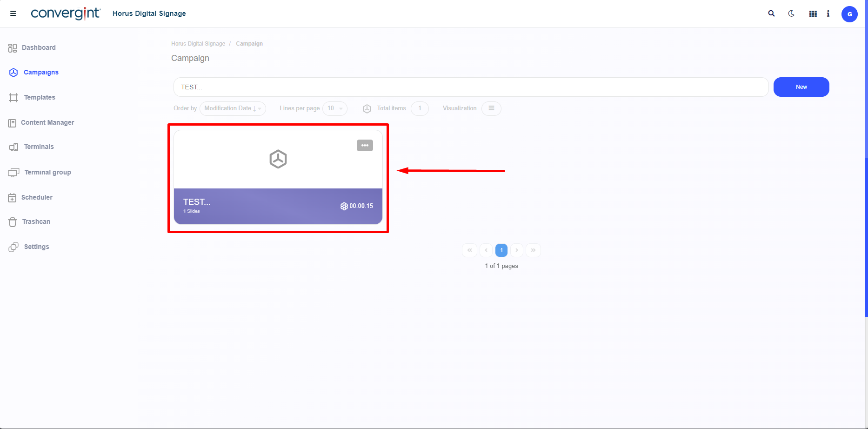Expand the Modification Date order dropdown
The image size is (868, 429).
233,108
